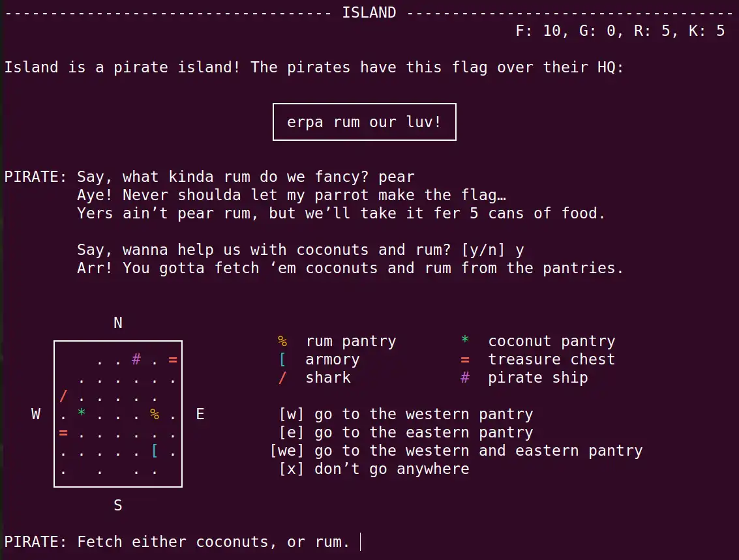
Task: Click the rum pantry % symbol on the map
Action: click(x=155, y=414)
